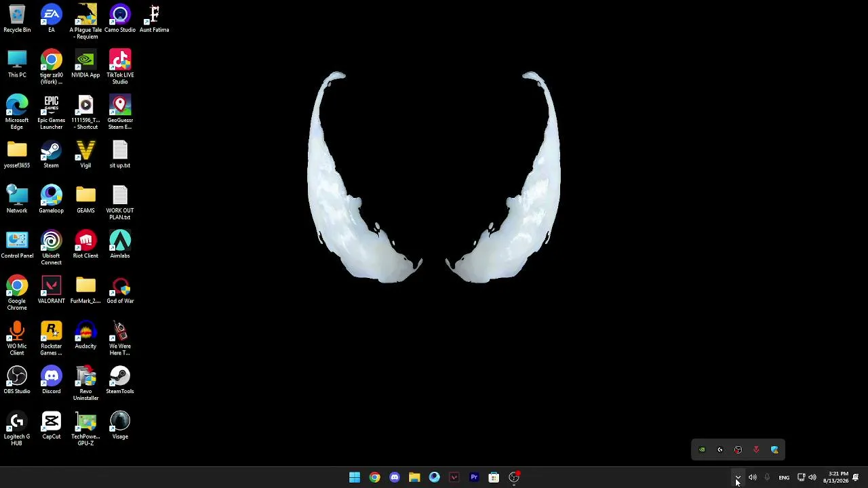Open Discord from the taskbar
The width and height of the screenshot is (868, 488).
pyautogui.click(x=395, y=477)
